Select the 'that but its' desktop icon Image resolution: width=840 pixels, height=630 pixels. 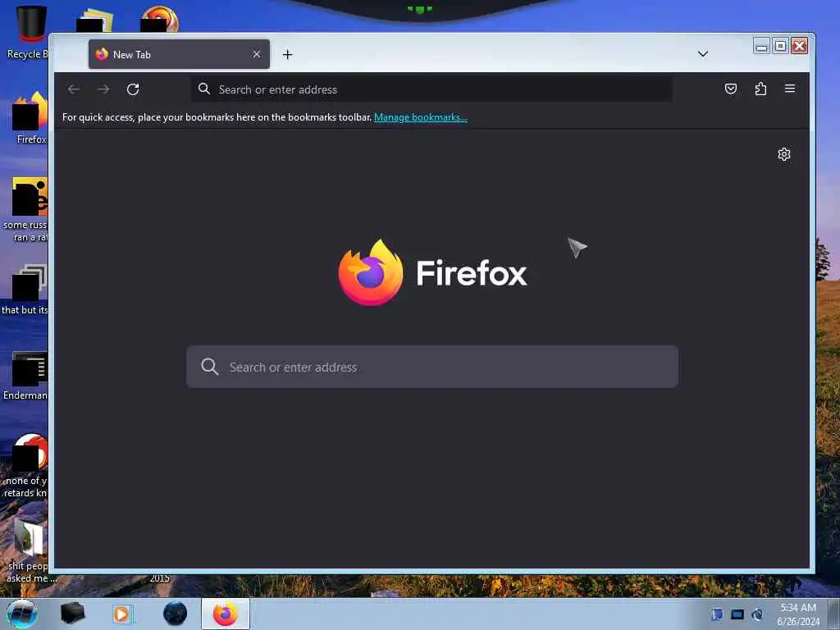pos(25,290)
